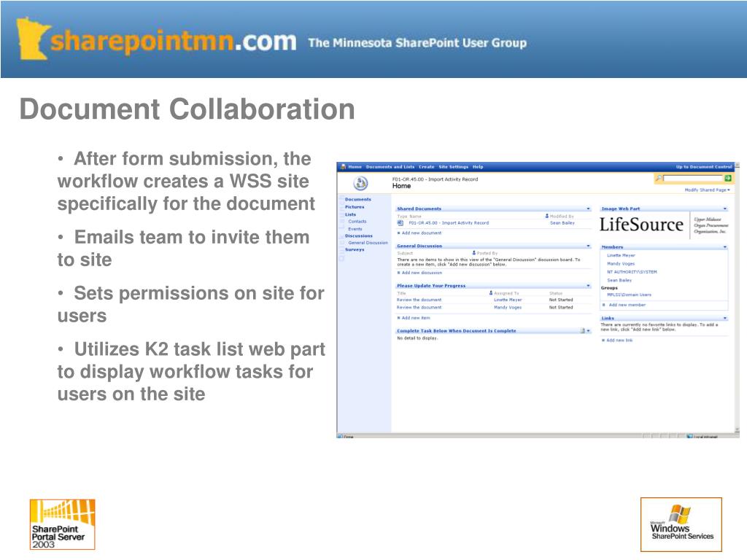Open Review the document task for Mandy Voges
The height and width of the screenshot is (560, 747).
click(x=419, y=308)
